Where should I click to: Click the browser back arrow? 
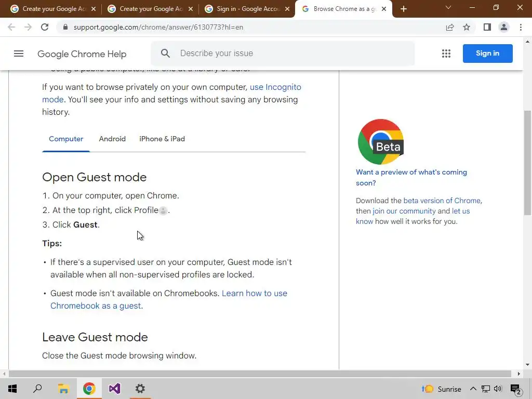tap(11, 27)
